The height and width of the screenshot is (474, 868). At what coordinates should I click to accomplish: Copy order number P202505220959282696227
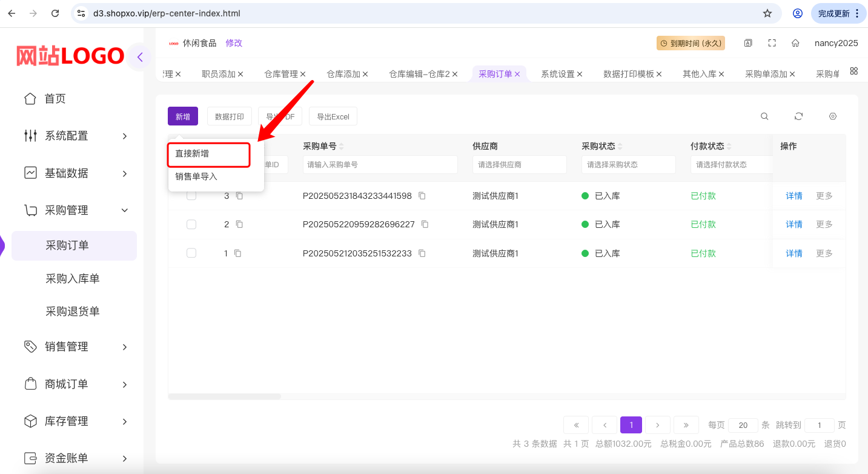coord(425,224)
